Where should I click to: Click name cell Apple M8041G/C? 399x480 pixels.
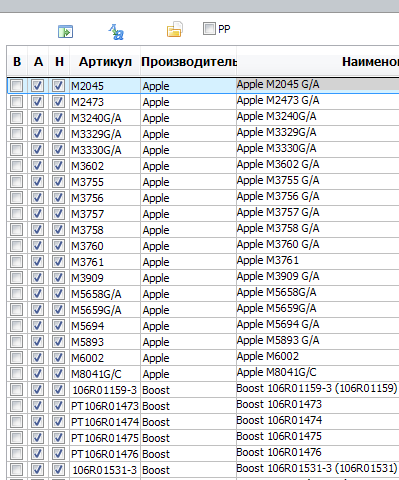[x=318, y=373]
